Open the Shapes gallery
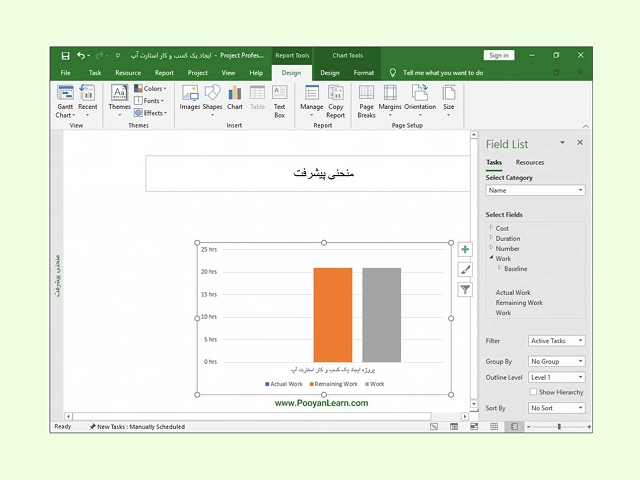This screenshot has width=640, height=480. 212,95
